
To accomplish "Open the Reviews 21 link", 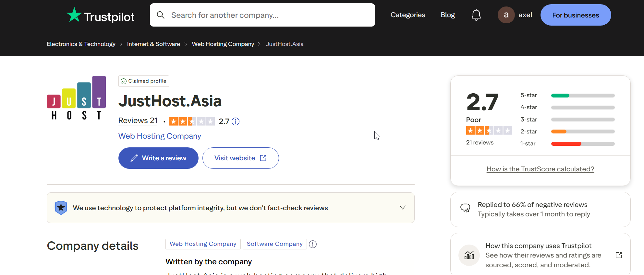I will point(138,120).
